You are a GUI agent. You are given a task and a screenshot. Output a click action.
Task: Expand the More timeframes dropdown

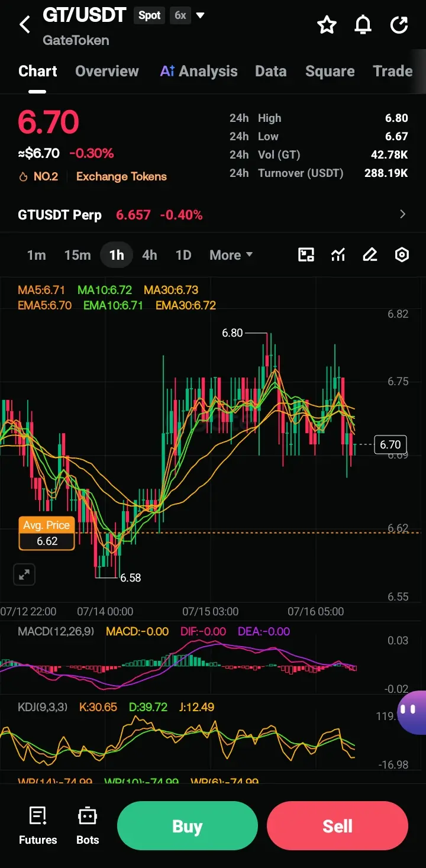[231, 255]
